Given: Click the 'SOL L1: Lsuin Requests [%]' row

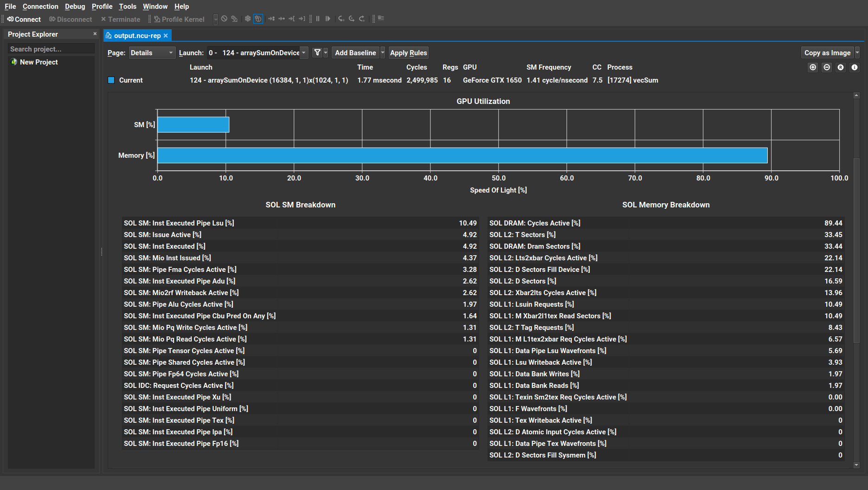Looking at the screenshot, I should click(x=666, y=304).
